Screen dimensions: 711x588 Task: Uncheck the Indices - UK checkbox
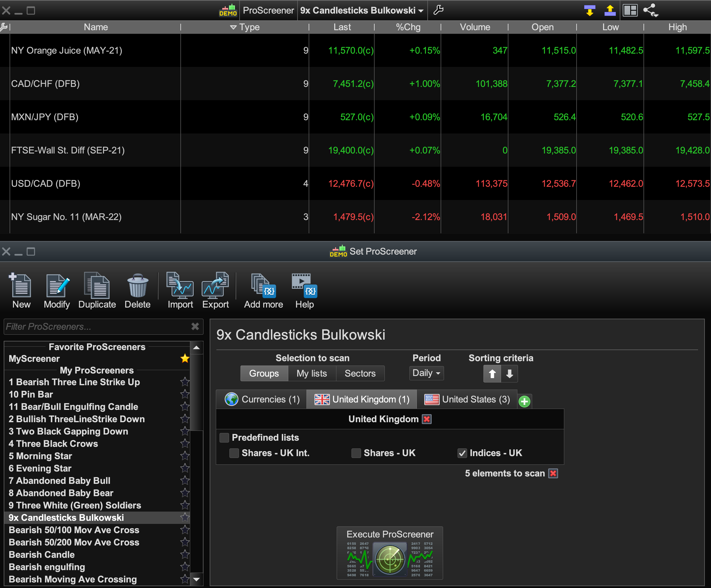click(x=462, y=453)
